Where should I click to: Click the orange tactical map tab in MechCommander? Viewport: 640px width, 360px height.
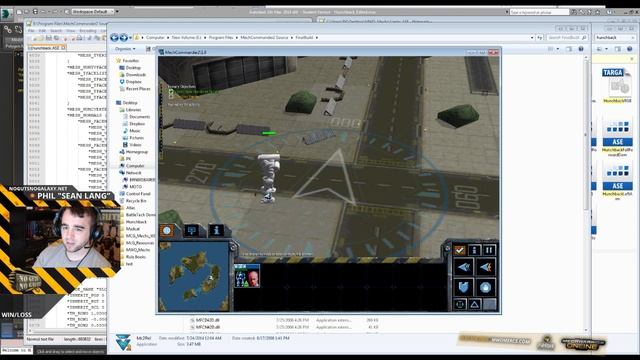pos(167,231)
